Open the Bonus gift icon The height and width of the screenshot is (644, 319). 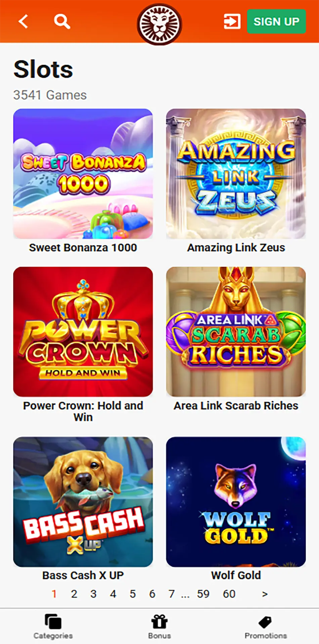point(159,622)
